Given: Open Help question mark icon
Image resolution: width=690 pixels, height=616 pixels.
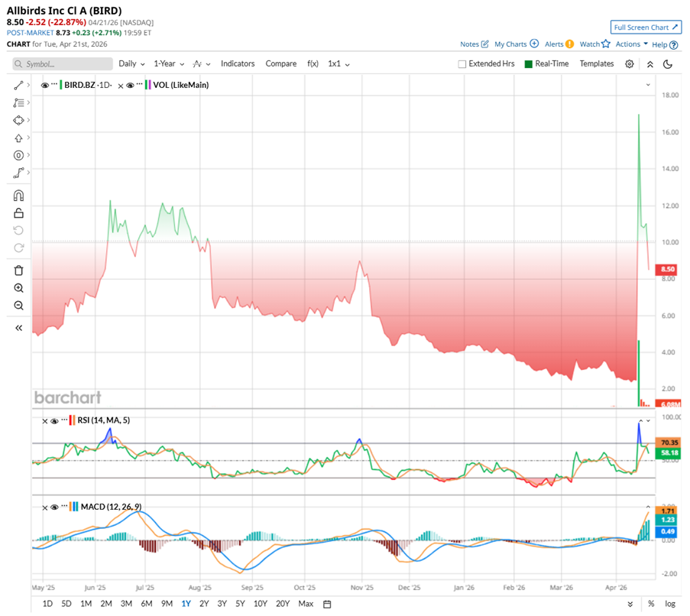Looking at the screenshot, I should tap(673, 45).
